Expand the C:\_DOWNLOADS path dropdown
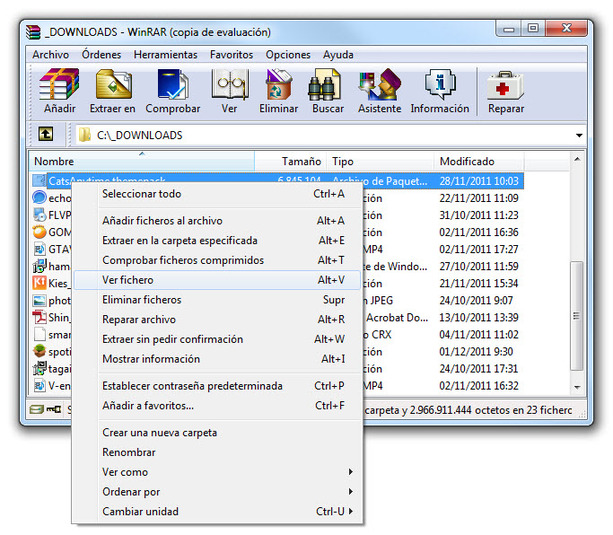Screen dimensions: 613x535 [579, 135]
